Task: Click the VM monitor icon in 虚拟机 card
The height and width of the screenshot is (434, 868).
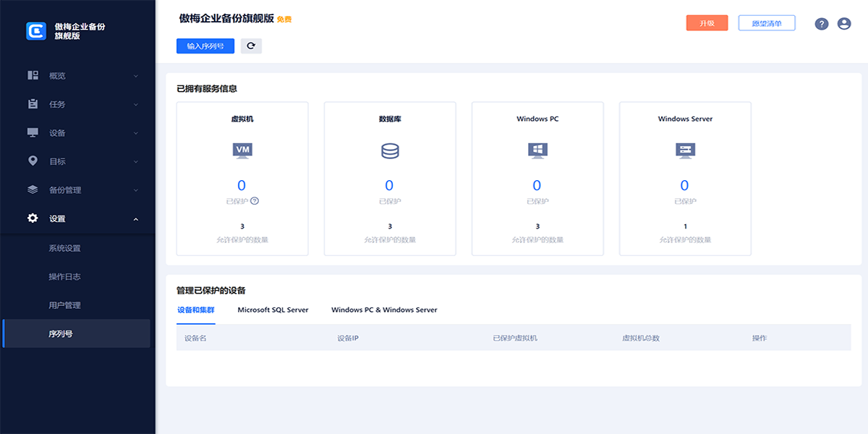Action: [242, 150]
